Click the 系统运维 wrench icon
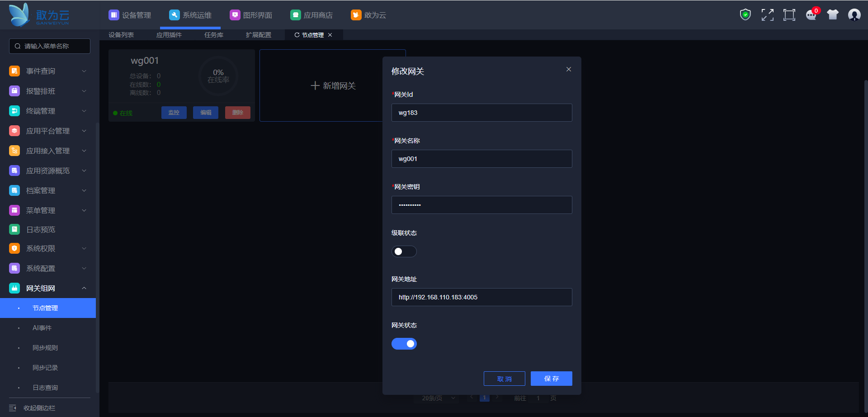 (x=175, y=15)
